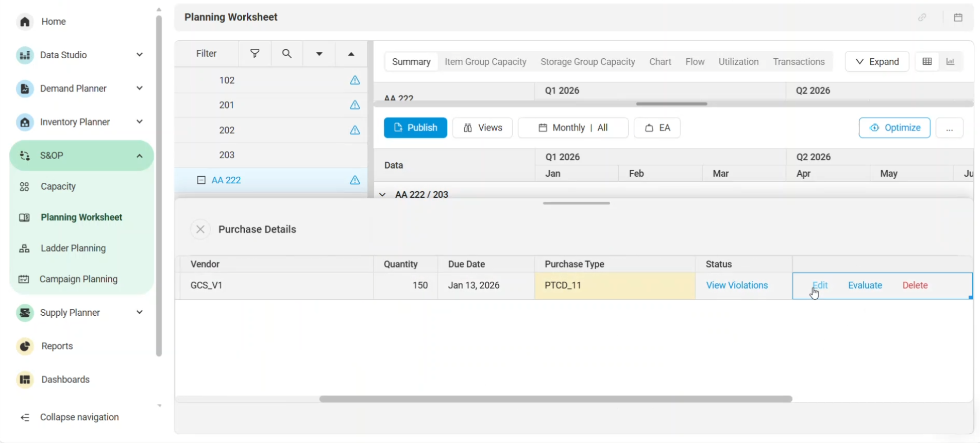Image resolution: width=980 pixels, height=443 pixels.
Task: Collapse the AA 222 / 203 row group
Action: 382,195
